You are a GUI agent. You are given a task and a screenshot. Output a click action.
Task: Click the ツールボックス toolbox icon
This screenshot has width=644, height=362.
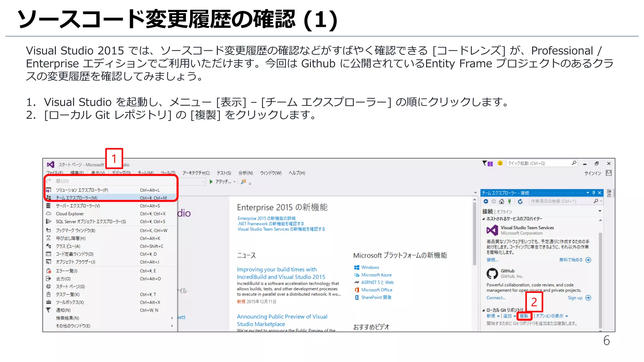[x=48, y=302]
